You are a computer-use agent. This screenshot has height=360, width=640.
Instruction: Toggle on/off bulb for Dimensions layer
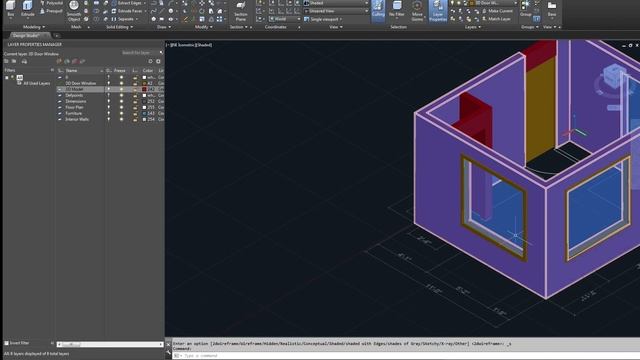109,101
